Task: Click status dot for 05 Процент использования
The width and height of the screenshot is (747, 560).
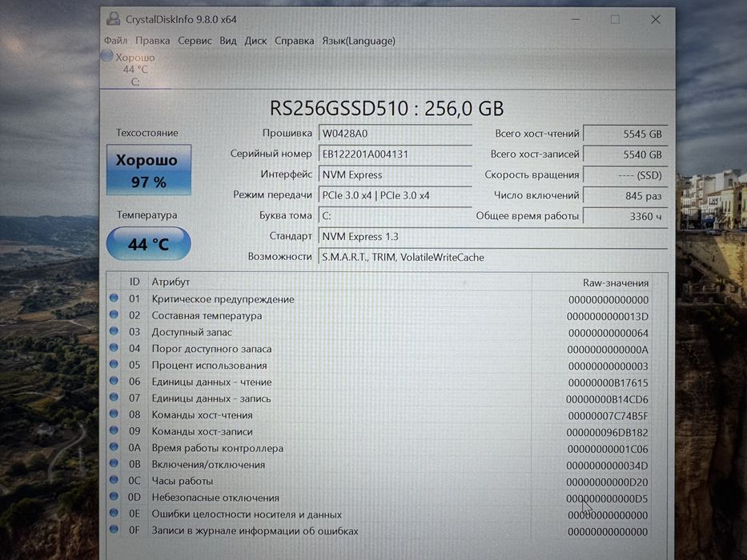Action: 114,364
